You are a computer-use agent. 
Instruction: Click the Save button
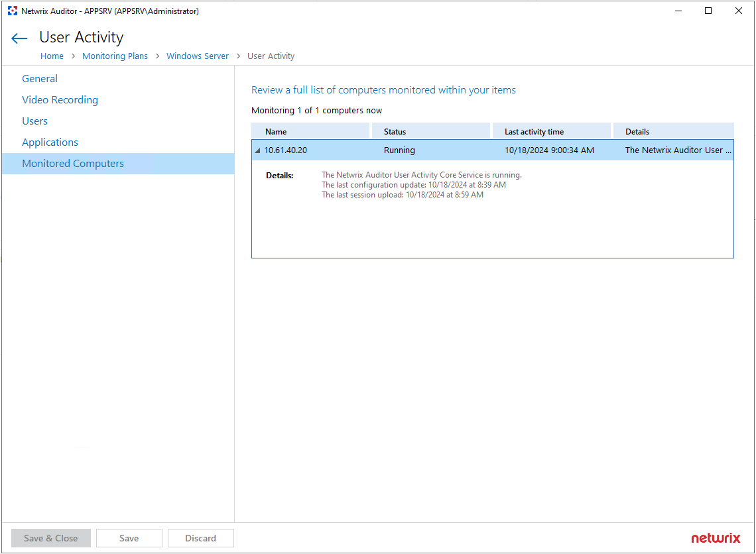129,538
